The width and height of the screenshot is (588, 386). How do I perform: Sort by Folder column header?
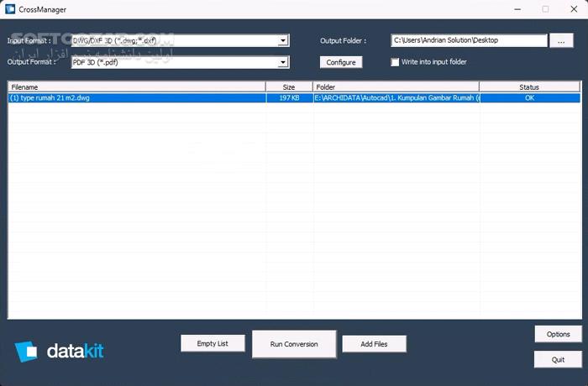pos(396,87)
